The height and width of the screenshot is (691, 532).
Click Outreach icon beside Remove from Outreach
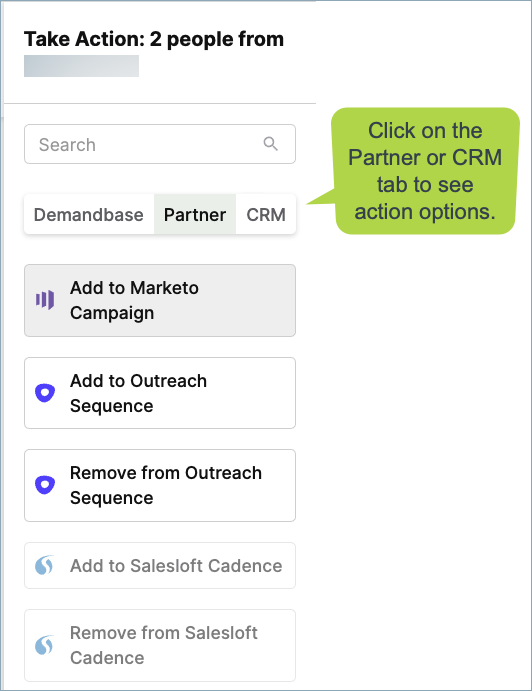click(x=45, y=485)
